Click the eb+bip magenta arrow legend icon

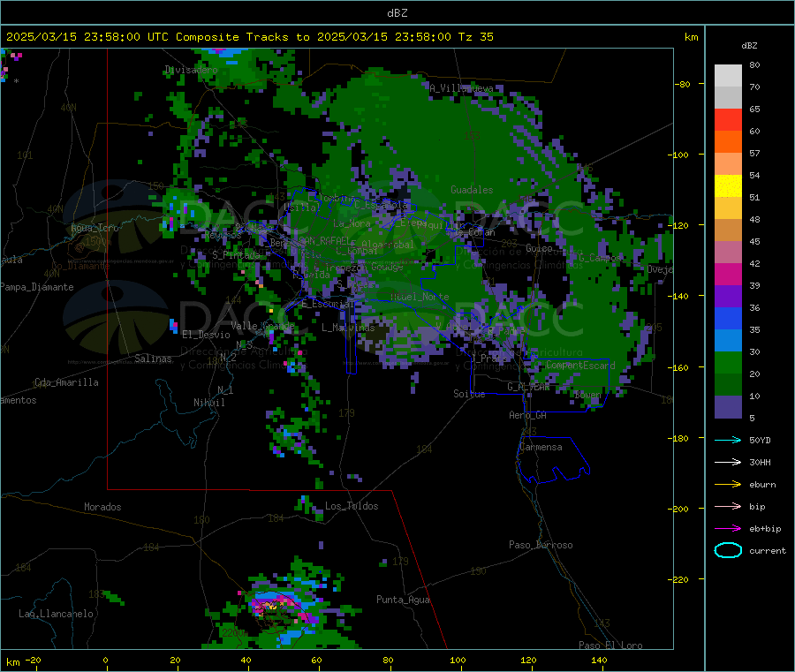tap(728, 529)
